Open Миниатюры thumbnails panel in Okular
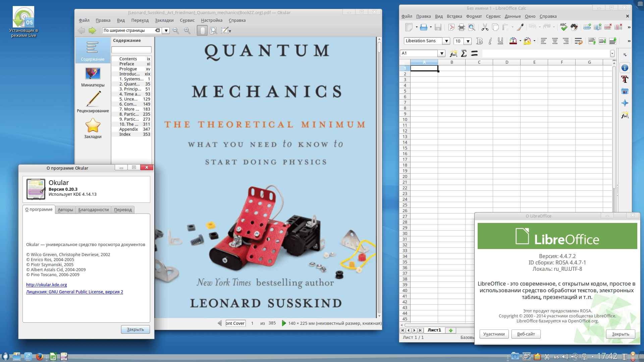 93,77
